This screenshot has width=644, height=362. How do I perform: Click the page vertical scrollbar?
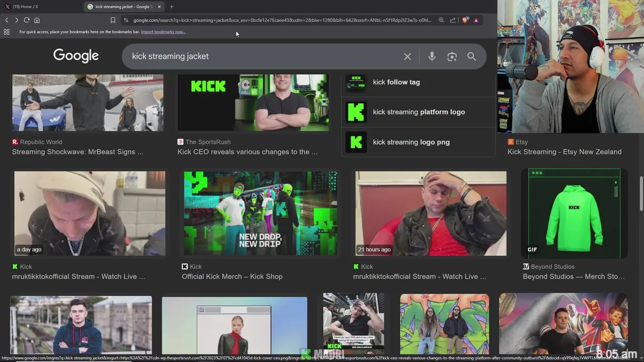[641, 194]
